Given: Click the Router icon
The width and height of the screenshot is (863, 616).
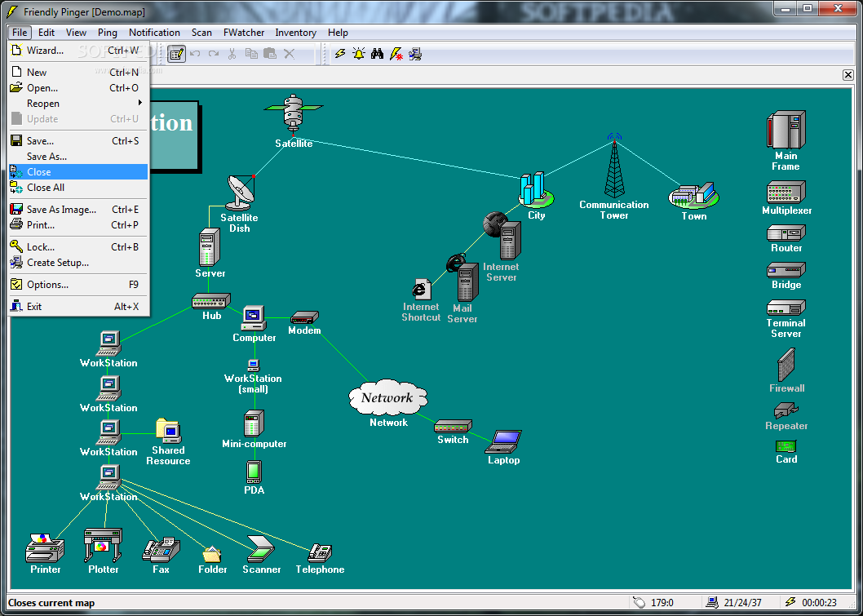Looking at the screenshot, I should [x=786, y=233].
